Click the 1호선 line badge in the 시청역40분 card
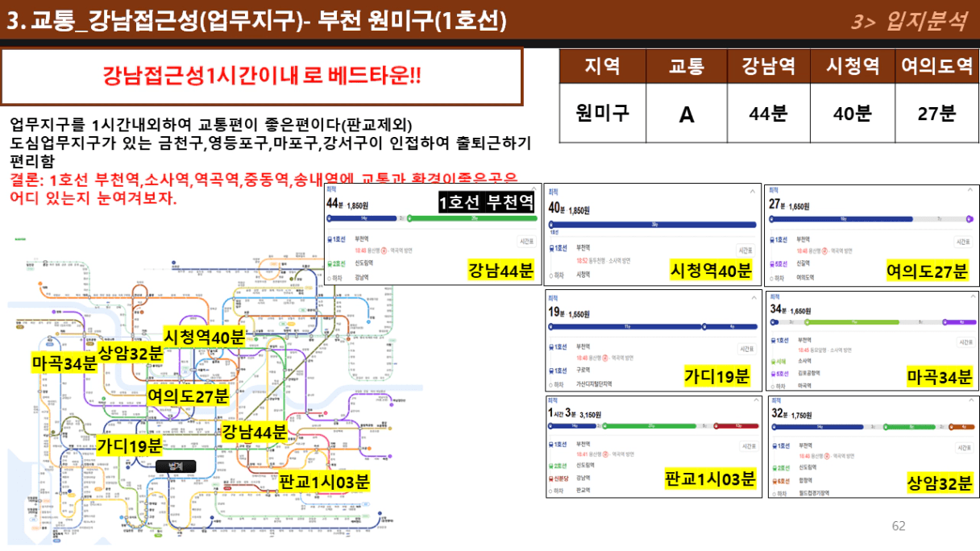 [x=558, y=250]
